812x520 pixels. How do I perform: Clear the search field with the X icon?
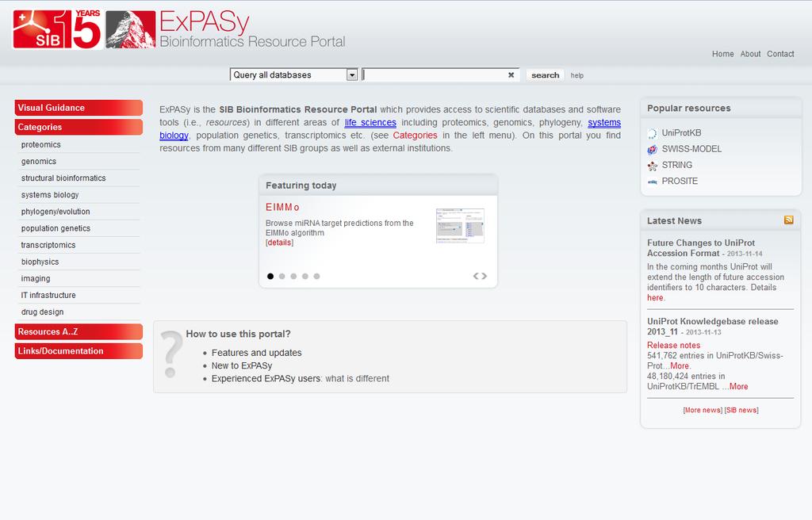(511, 75)
